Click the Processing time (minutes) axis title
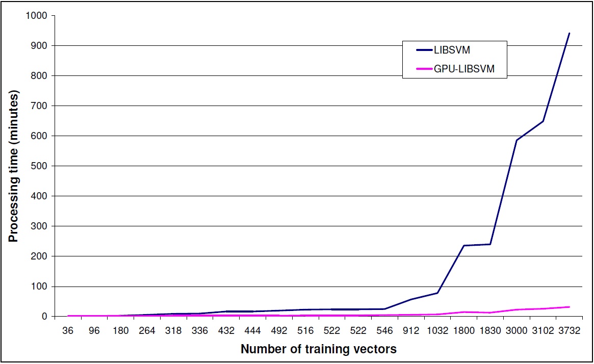The image size is (594, 364). (x=15, y=166)
